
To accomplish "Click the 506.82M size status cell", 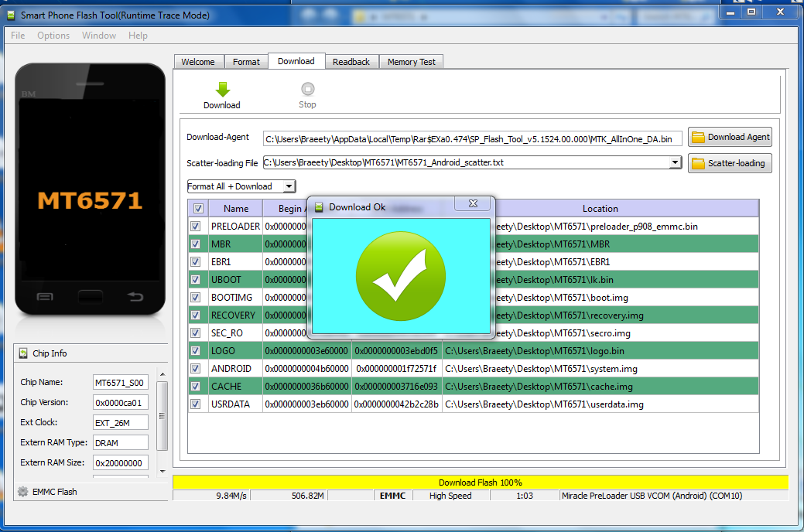I will pos(289,496).
